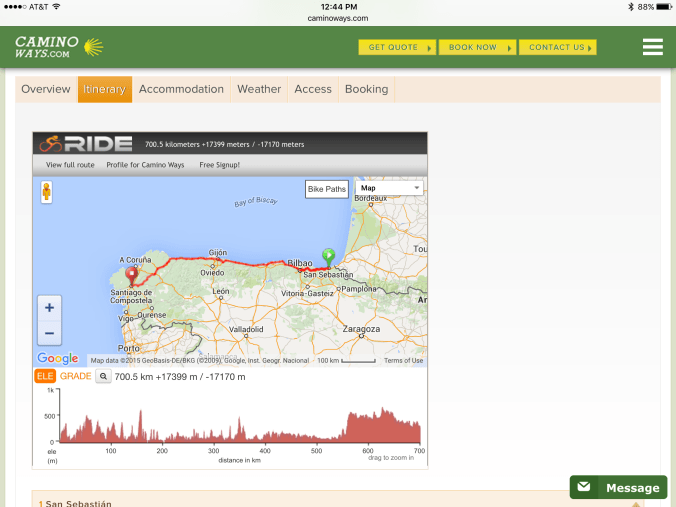Image resolution: width=676 pixels, height=507 pixels.
Task: Open the Map type dropdown
Action: tap(389, 188)
